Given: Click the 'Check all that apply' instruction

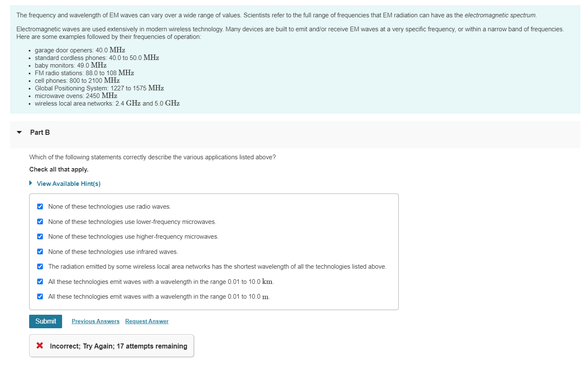Looking at the screenshot, I should point(59,169).
